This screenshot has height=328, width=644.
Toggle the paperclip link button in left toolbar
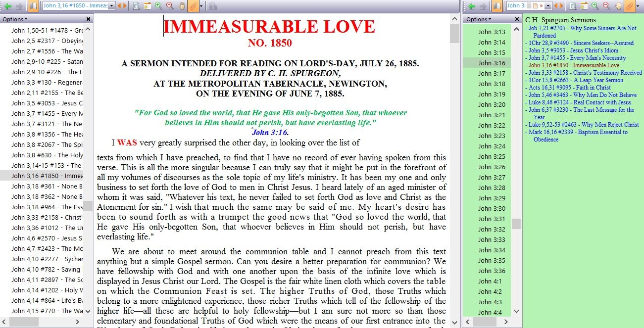point(192,6)
